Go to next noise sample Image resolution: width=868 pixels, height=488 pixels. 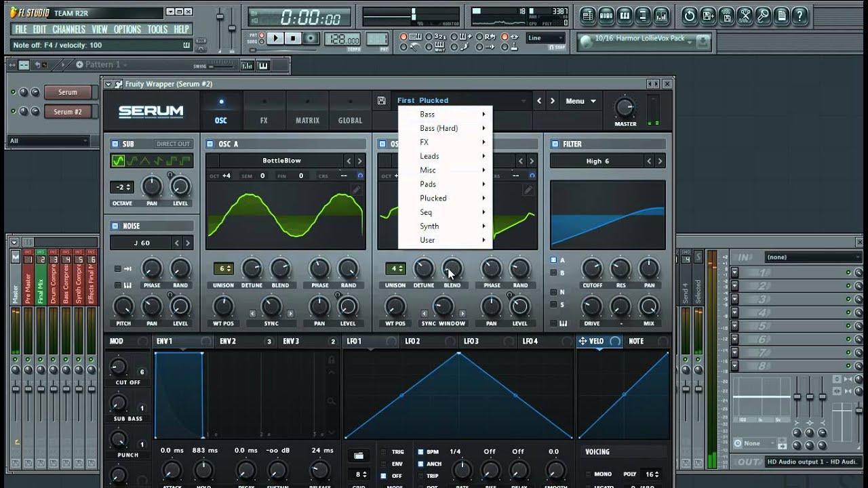point(188,243)
